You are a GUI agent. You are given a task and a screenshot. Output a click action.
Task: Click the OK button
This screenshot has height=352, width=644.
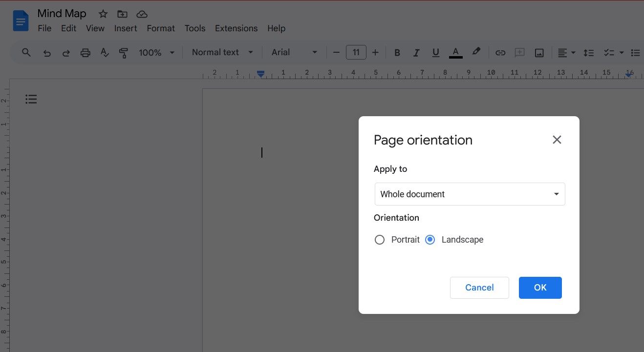540,288
